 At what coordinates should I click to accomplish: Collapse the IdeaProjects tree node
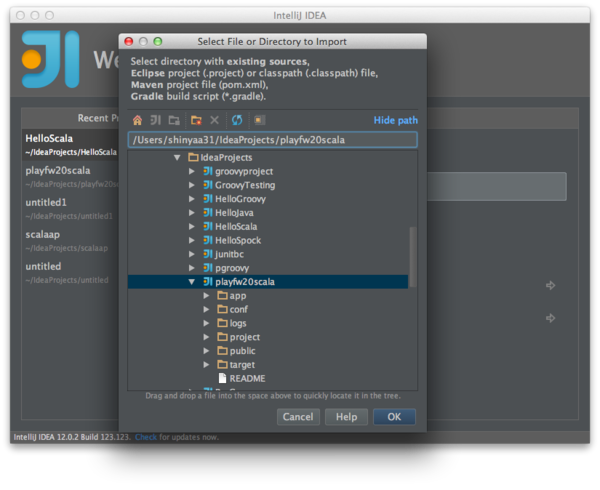click(177, 158)
